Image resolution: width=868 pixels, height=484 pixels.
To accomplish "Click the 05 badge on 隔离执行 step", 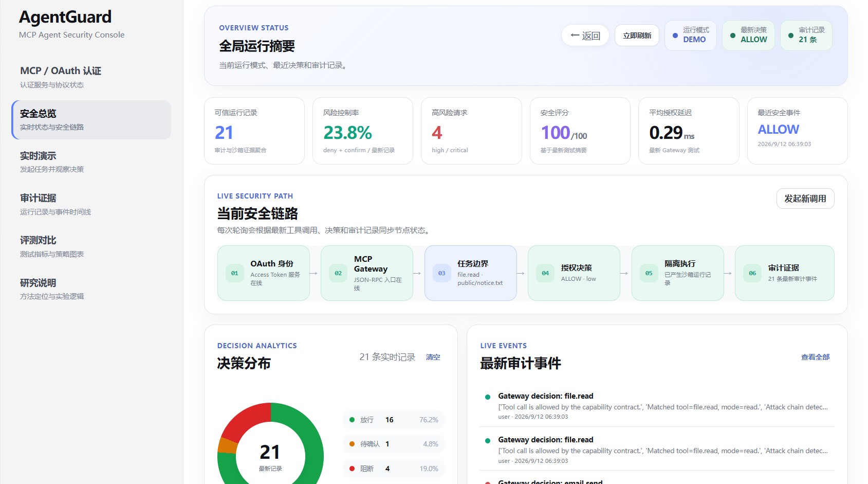I will coord(649,273).
